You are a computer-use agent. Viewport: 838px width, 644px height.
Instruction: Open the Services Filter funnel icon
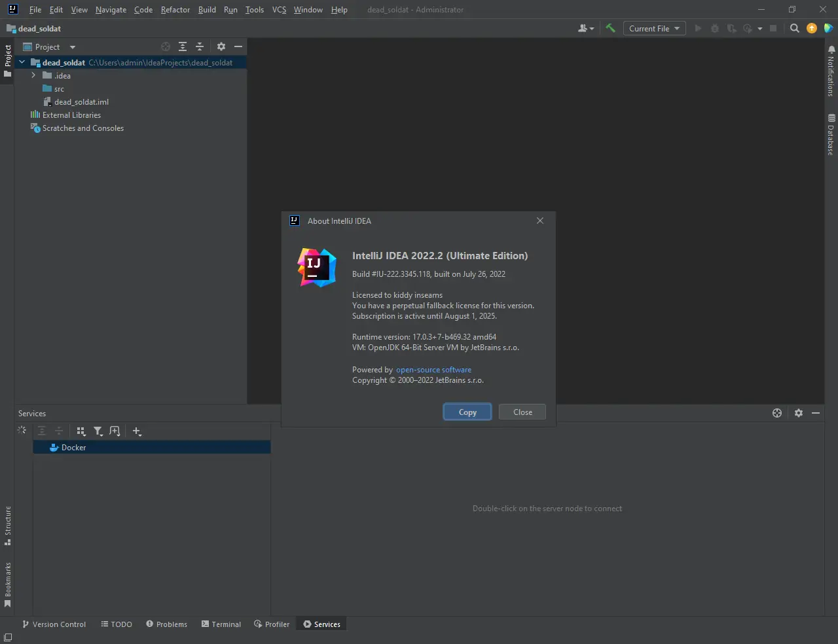coord(98,431)
